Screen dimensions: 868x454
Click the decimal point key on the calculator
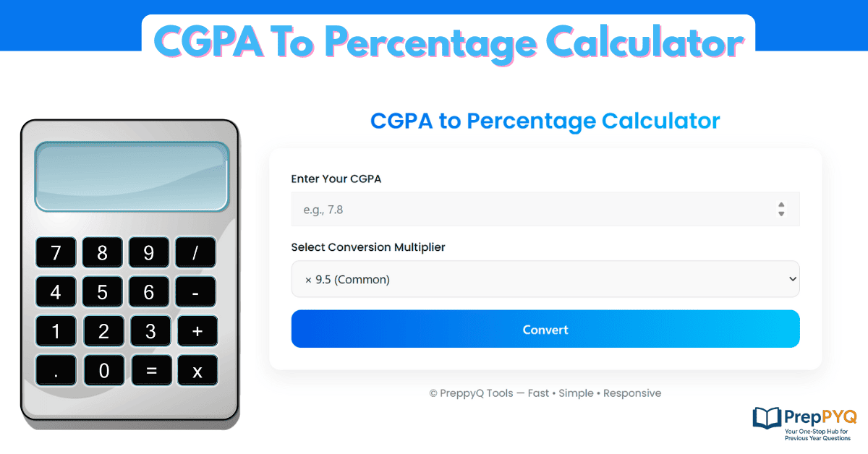coord(56,370)
